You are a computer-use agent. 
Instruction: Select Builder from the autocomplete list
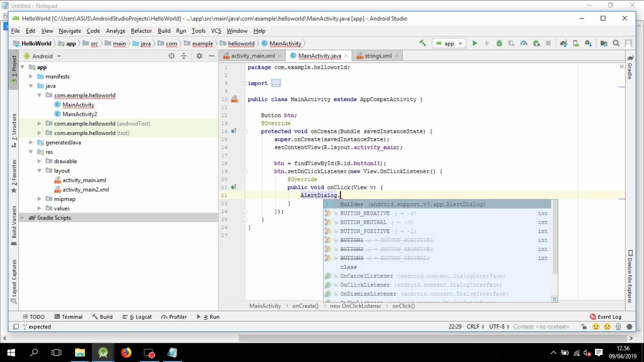click(x=437, y=204)
